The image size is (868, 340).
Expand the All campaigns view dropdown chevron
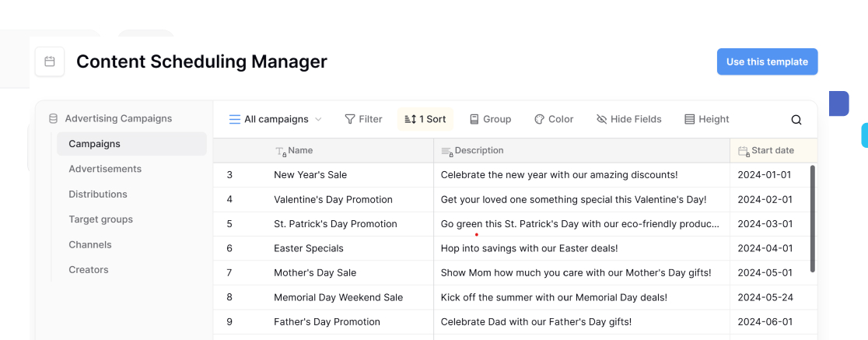318,119
